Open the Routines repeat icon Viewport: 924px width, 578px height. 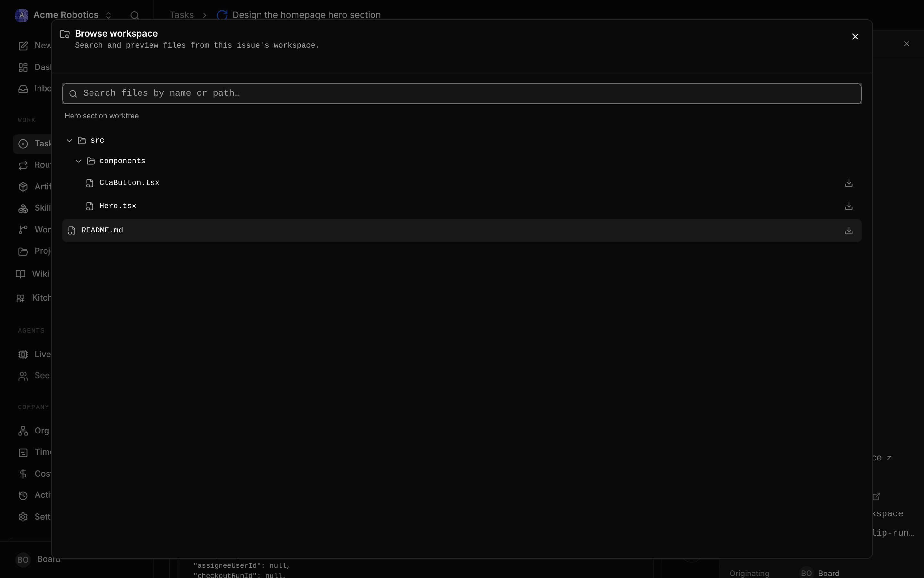(x=23, y=165)
